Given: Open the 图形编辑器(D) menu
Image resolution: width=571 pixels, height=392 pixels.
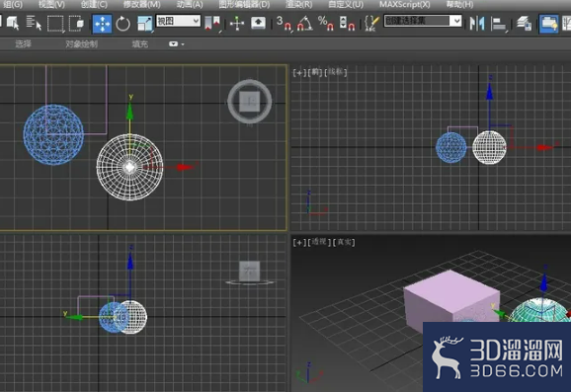Looking at the screenshot, I should (244, 4).
